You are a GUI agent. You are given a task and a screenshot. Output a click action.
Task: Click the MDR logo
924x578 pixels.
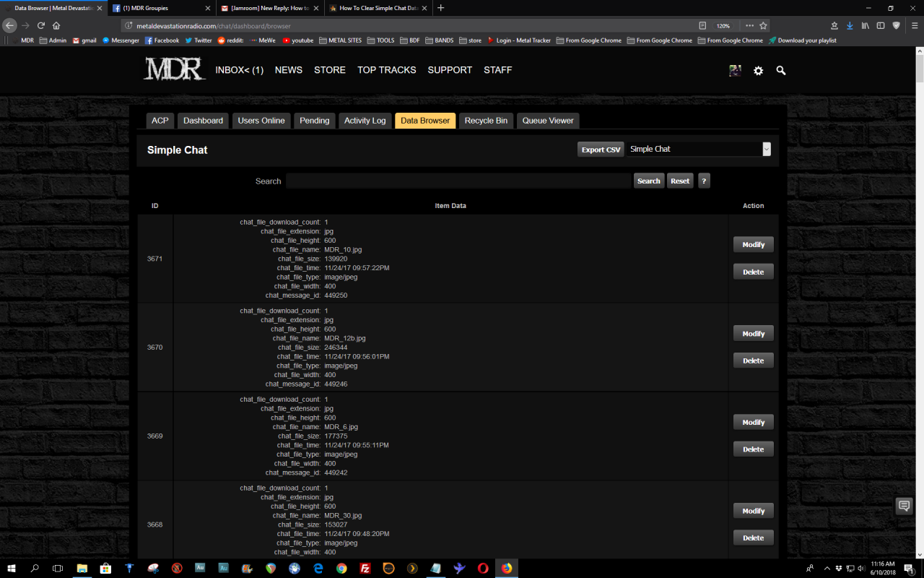point(174,69)
